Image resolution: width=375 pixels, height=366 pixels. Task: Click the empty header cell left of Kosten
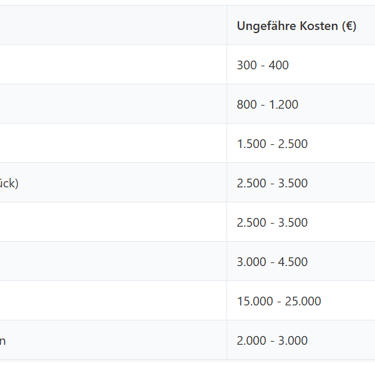tap(113, 25)
